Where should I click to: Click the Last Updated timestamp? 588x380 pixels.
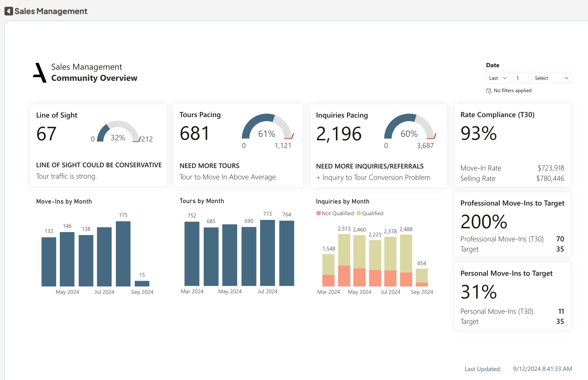(542, 369)
